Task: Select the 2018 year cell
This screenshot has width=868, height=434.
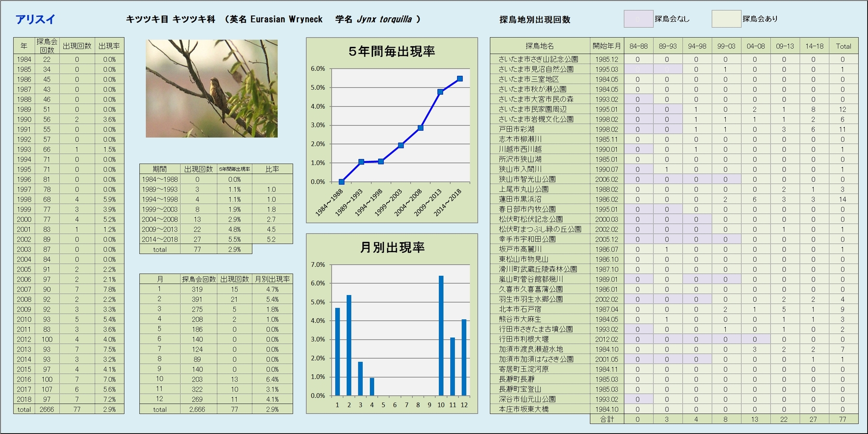Action: coord(24,399)
